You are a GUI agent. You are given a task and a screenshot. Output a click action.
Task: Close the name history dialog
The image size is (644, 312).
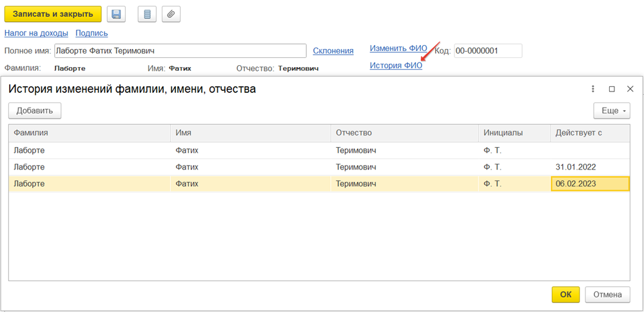click(630, 89)
